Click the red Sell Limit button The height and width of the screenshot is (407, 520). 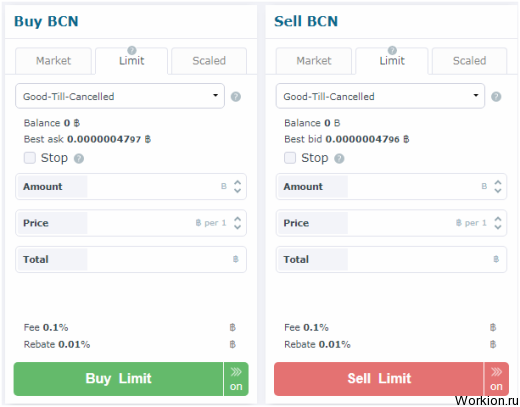(379, 379)
